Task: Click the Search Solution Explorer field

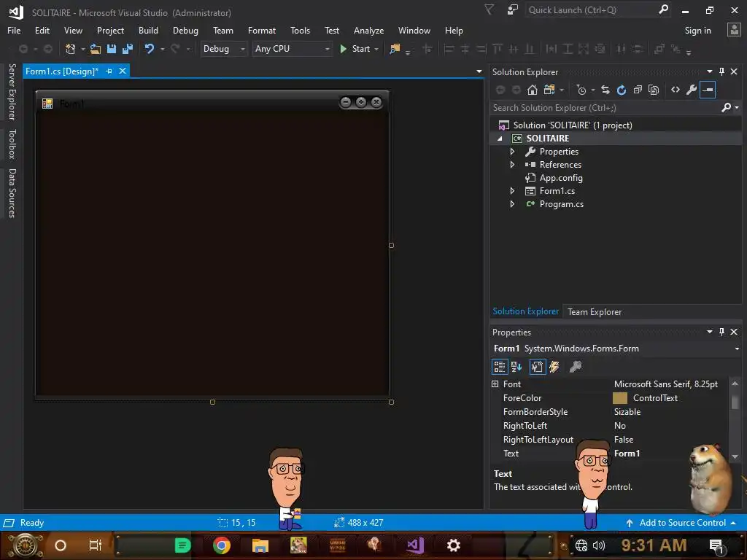Action: click(605, 108)
